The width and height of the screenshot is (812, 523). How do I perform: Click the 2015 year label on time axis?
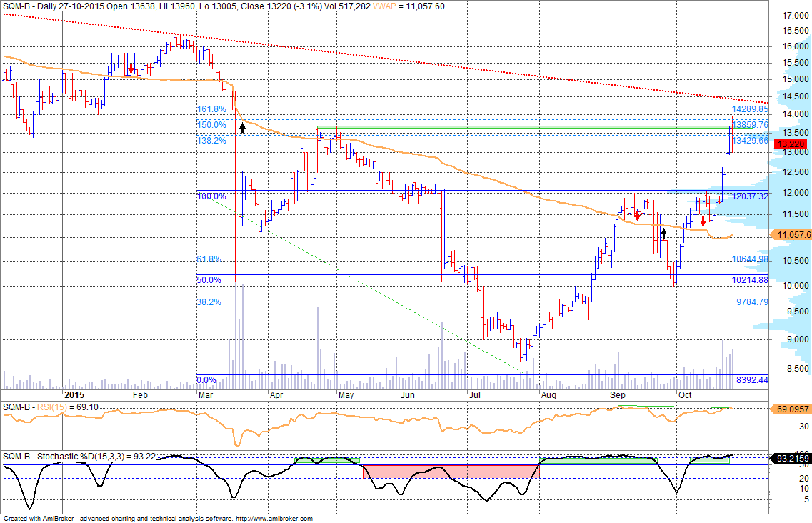pos(74,394)
